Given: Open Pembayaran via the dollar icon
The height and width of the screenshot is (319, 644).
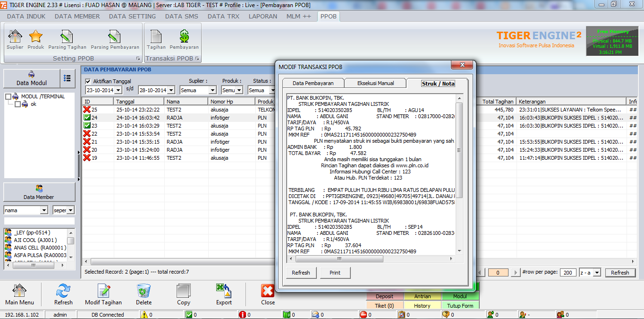Looking at the screenshot, I should coord(184,38).
